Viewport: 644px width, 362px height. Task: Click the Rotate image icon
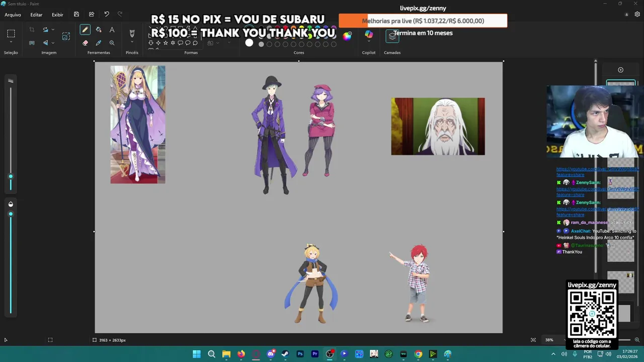45,30
